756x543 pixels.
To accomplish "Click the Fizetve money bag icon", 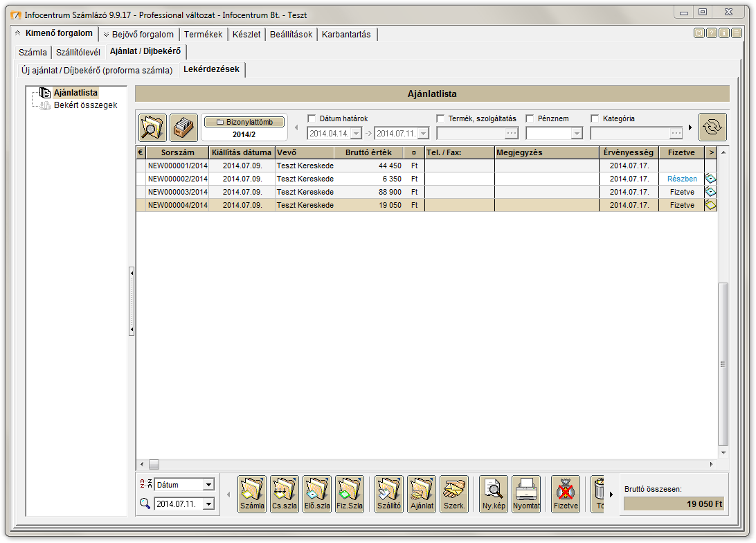I will pyautogui.click(x=566, y=495).
